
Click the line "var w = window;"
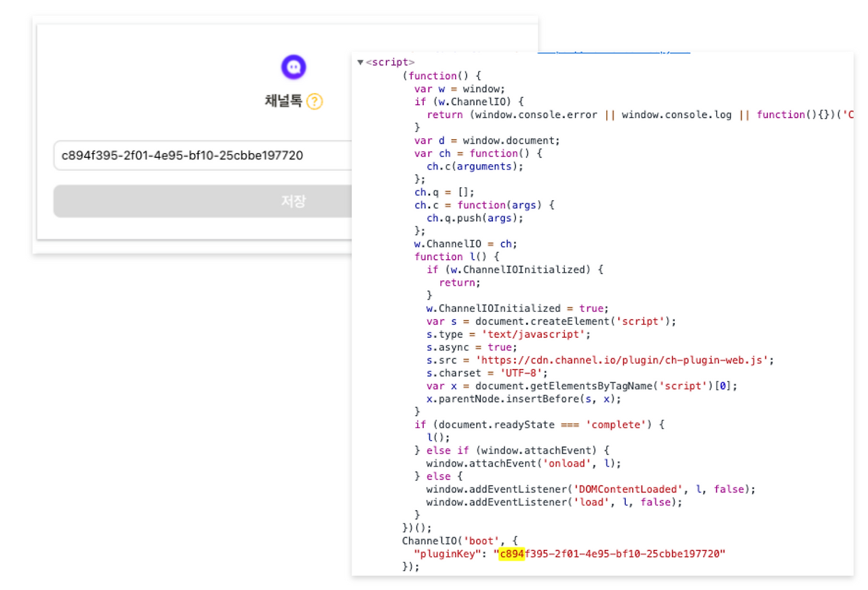[x=460, y=89]
